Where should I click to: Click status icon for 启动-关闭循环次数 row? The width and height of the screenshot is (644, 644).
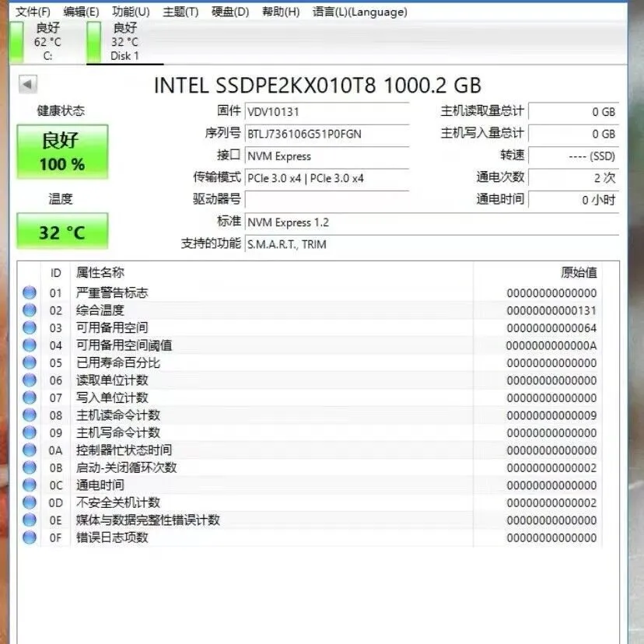pyautogui.click(x=29, y=467)
